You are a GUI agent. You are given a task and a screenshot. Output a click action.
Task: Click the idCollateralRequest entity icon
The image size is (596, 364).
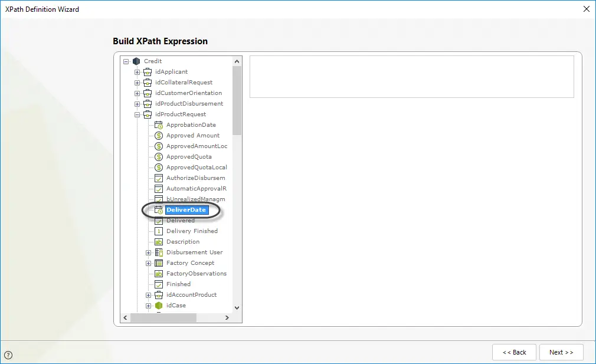click(x=148, y=83)
